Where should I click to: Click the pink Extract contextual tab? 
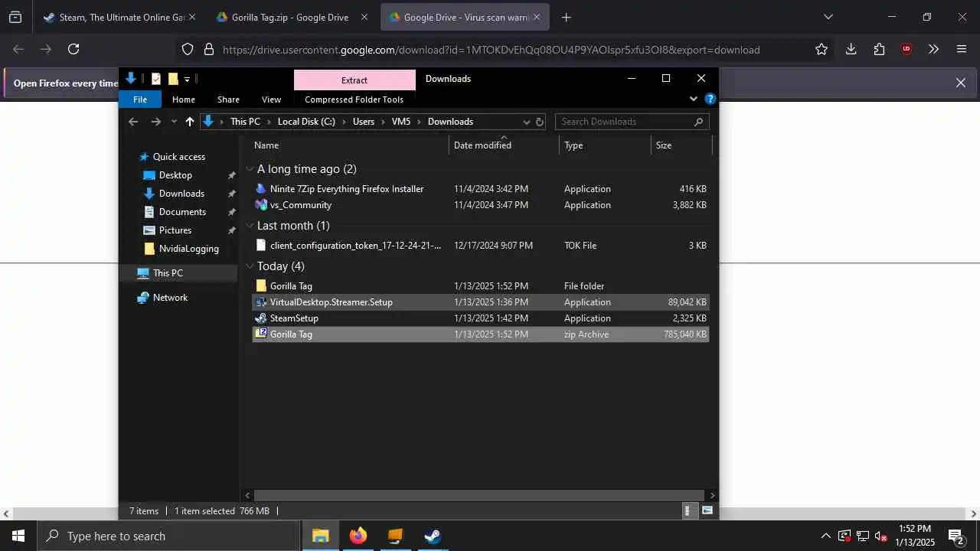[x=354, y=80]
